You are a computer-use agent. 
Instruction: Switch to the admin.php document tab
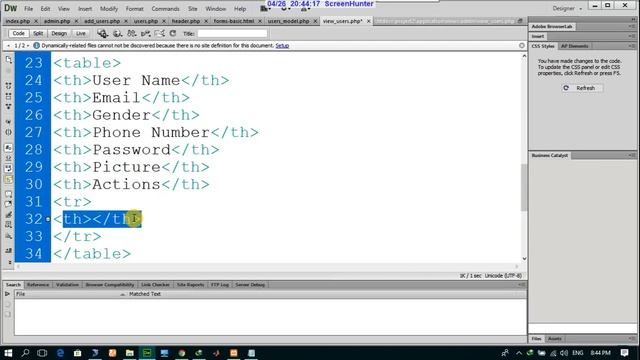(57, 21)
